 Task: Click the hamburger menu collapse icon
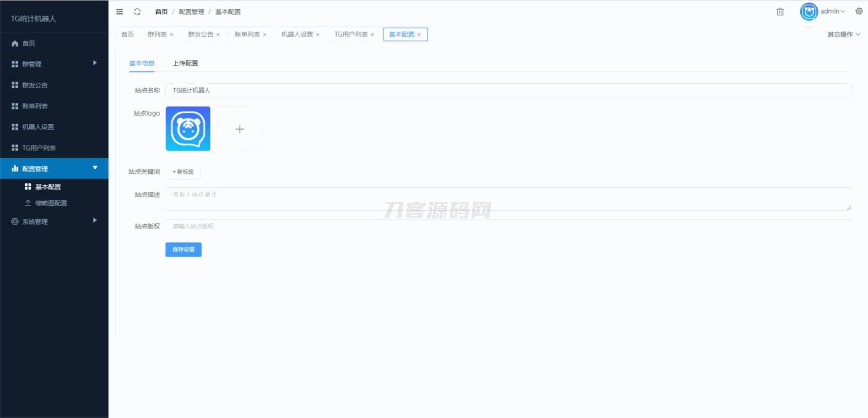pos(119,12)
